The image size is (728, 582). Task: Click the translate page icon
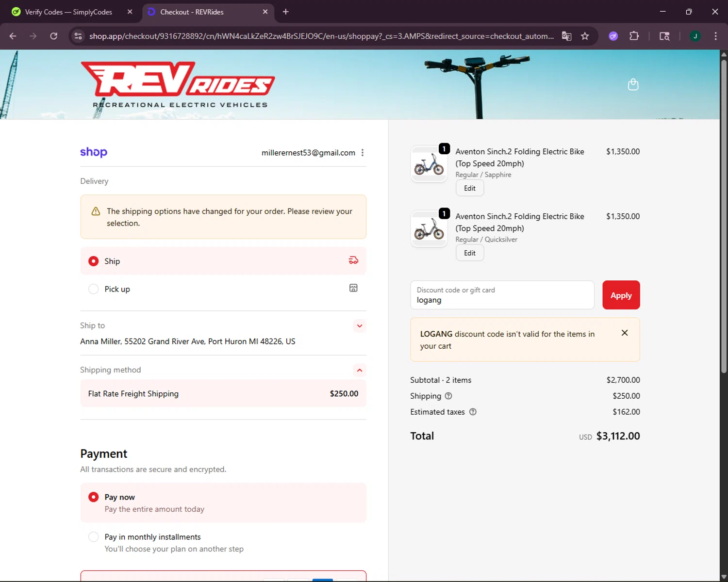click(566, 36)
